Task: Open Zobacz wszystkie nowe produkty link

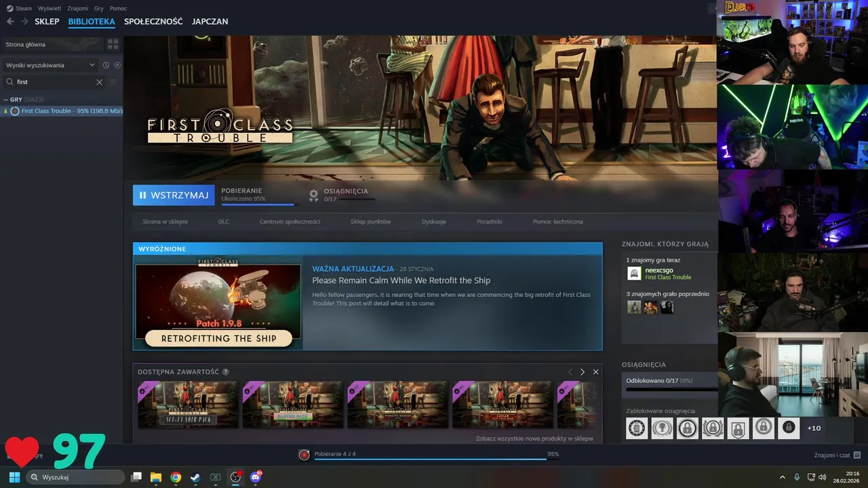Action: 534,439
